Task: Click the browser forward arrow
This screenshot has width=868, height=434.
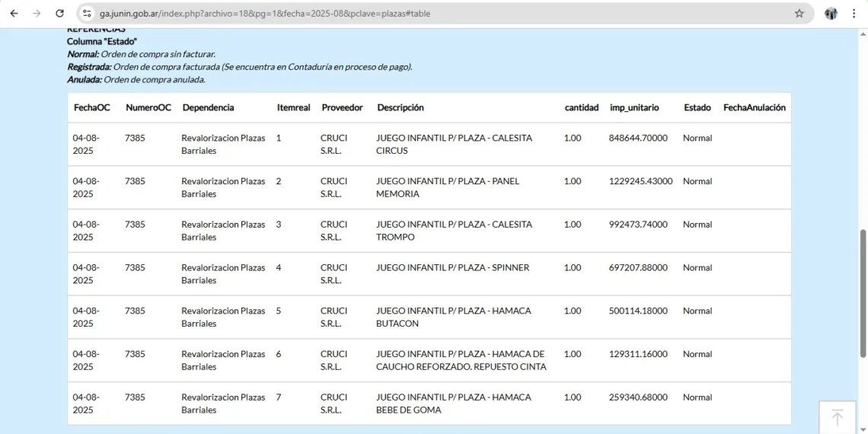Action: [37, 13]
